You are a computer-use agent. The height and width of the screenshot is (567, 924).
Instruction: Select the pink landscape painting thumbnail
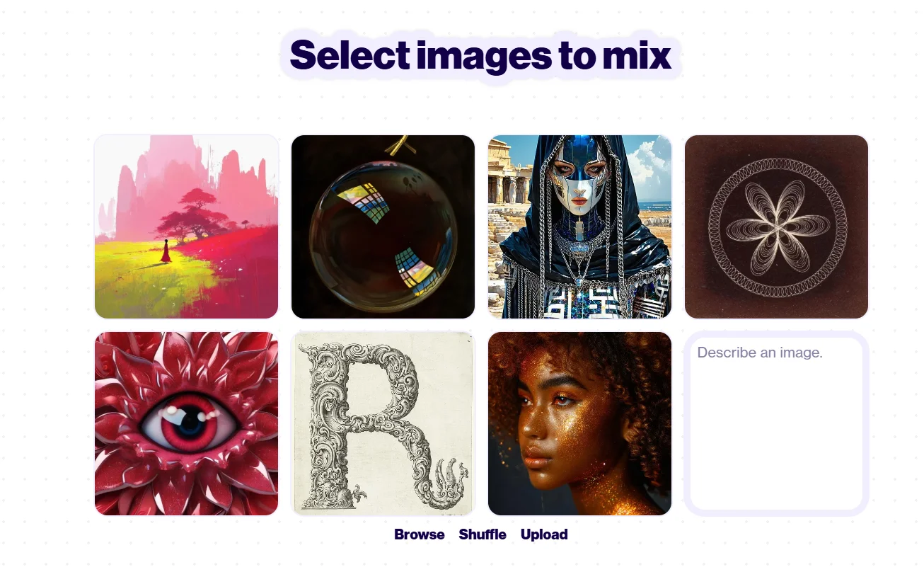187,227
